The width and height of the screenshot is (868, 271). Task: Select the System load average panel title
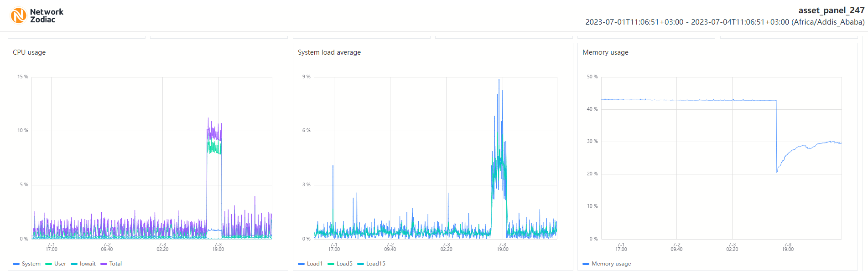pyautogui.click(x=329, y=52)
